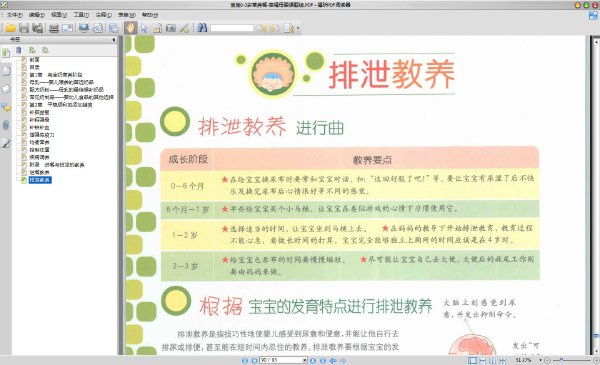
Task: Select the highlighted 排泄教养 bookmark
Action: (x=40, y=180)
